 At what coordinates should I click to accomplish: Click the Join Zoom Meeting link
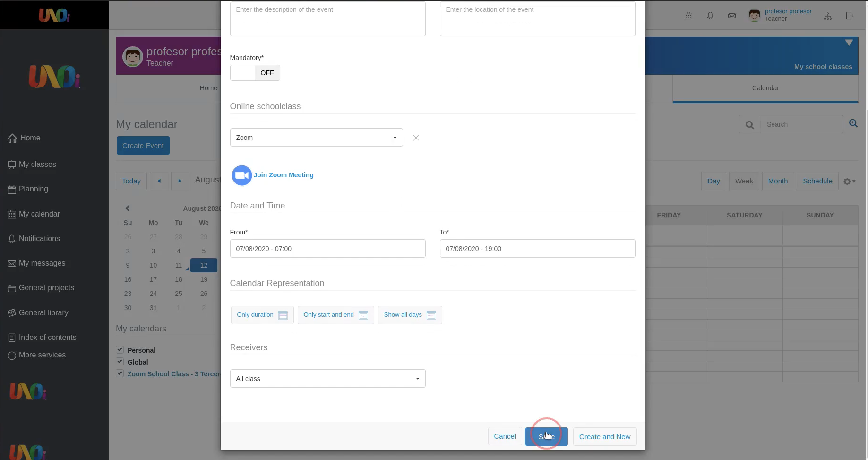284,175
